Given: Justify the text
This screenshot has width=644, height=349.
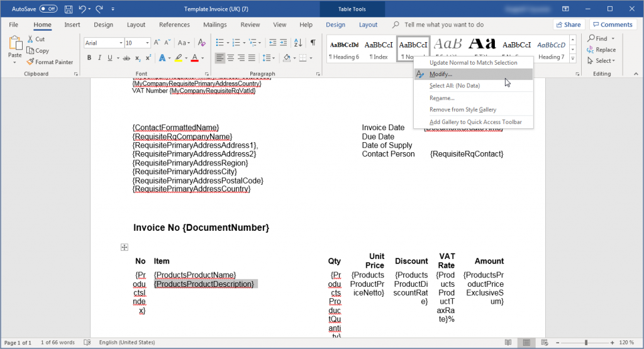Looking at the screenshot, I should (252, 58).
